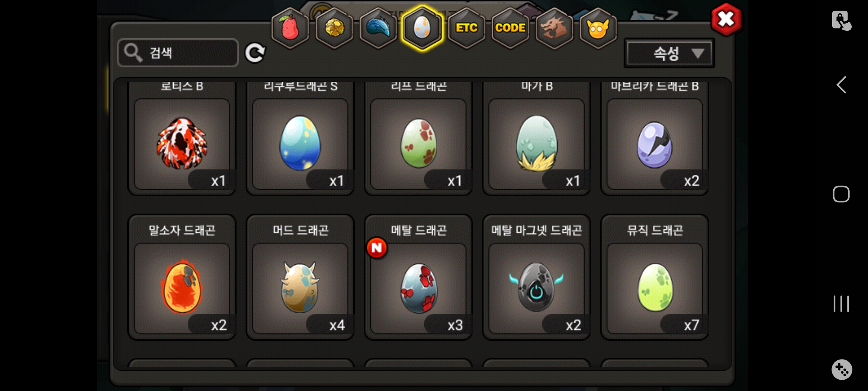Open the CODE category tab
868x391 pixels.
(x=510, y=28)
